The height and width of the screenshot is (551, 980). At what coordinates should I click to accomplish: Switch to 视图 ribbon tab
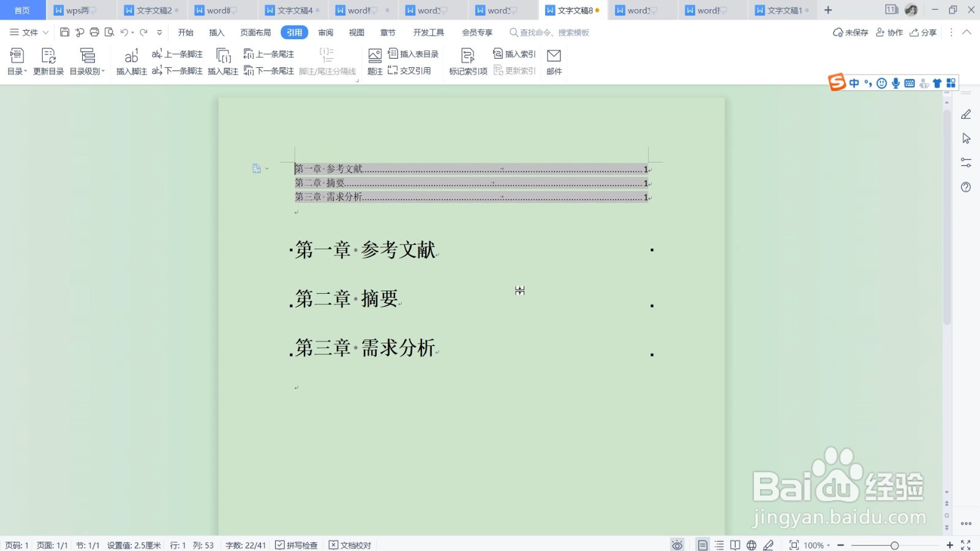[356, 32]
